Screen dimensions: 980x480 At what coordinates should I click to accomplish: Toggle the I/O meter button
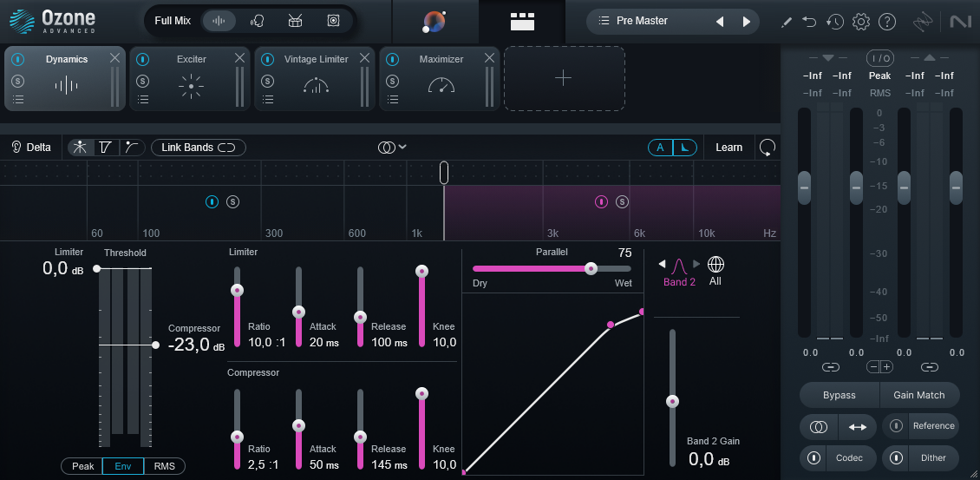tap(879, 58)
